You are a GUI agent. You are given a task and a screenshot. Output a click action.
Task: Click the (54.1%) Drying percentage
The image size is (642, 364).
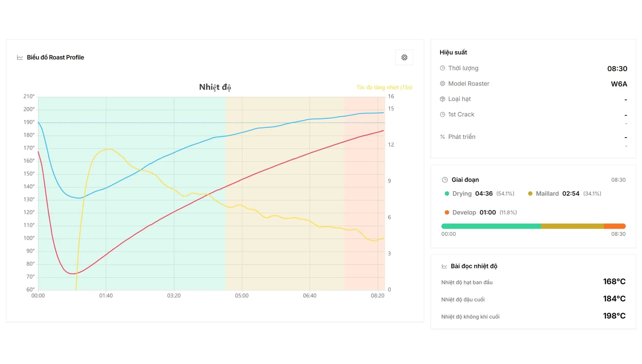(505, 194)
